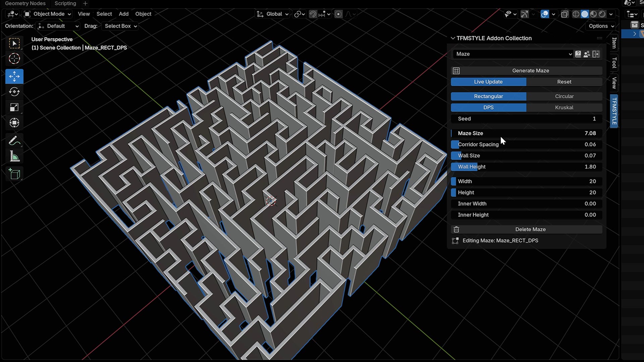The image size is (644, 362).
Task: Activate the Scale tool
Action: coord(14,107)
